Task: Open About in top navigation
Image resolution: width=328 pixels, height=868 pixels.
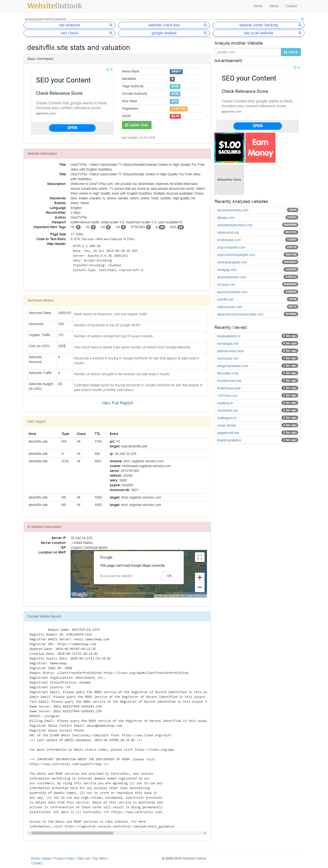Action: 274,6
